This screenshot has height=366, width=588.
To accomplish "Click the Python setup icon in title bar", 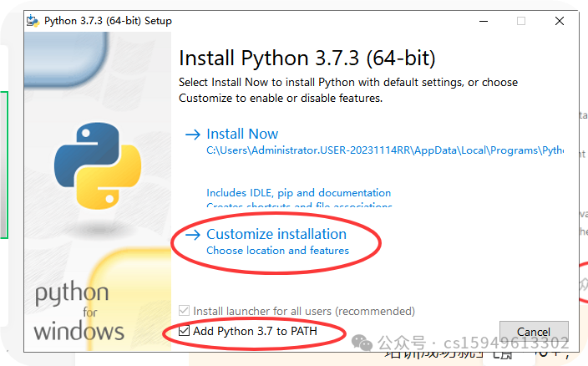I will point(33,21).
